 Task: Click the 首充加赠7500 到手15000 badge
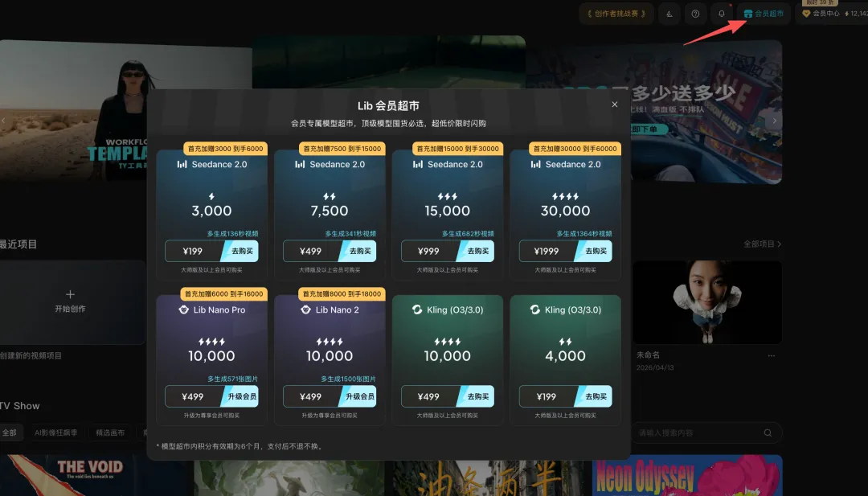pos(342,149)
